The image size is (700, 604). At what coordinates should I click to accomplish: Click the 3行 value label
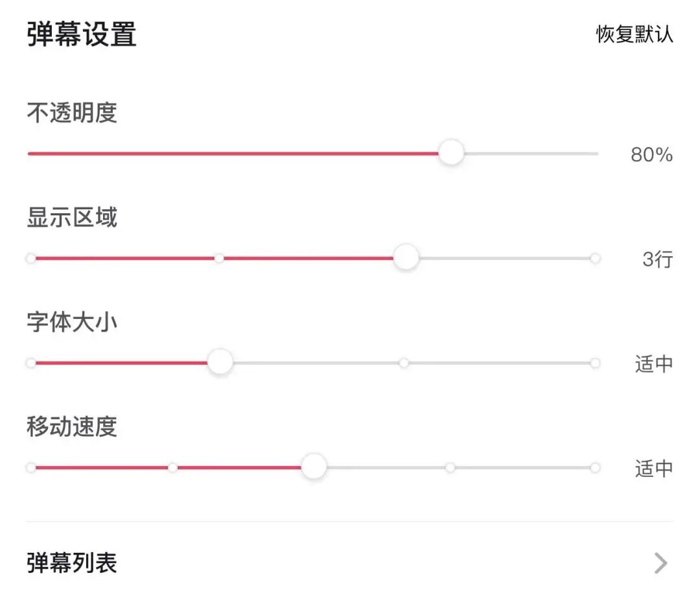pyautogui.click(x=656, y=259)
